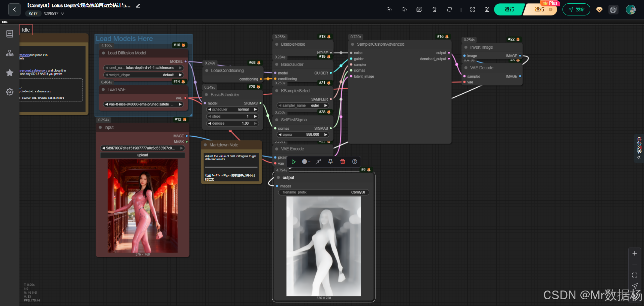Run output node with green play icon
Image resolution: width=644 pixels, height=306 pixels.
293,162
